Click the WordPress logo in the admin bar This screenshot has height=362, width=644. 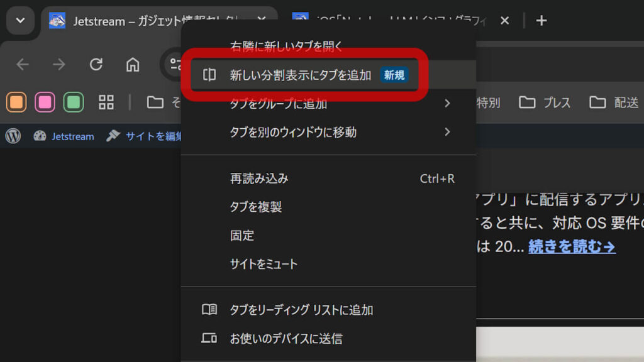[x=14, y=136]
